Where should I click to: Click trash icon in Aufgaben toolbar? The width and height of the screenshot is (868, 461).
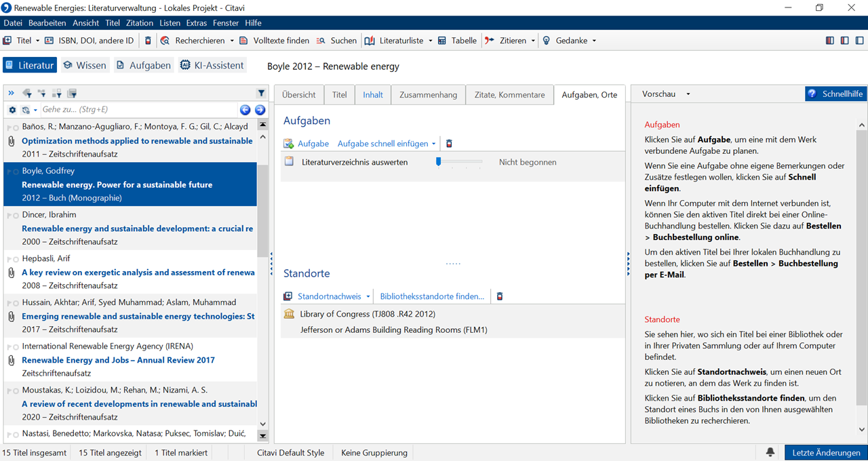click(449, 144)
